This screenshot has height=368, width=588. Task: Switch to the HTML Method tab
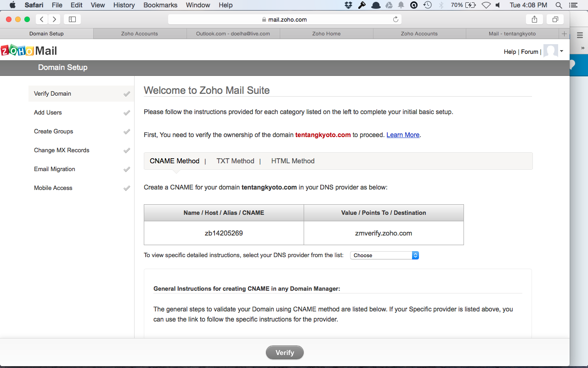pyautogui.click(x=293, y=161)
